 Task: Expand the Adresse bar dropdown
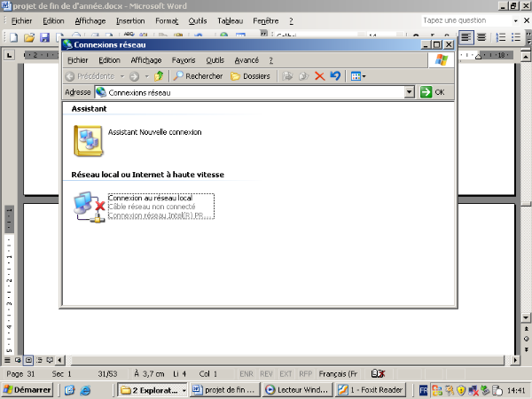click(x=409, y=92)
